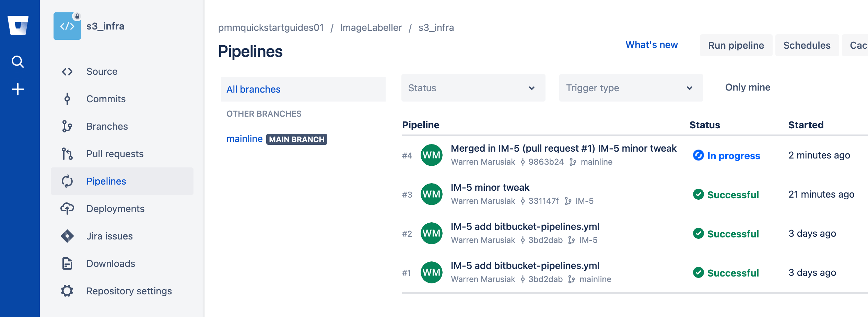The height and width of the screenshot is (317, 868).
Task: Click the Deployments cloud upload icon
Action: 67,209
